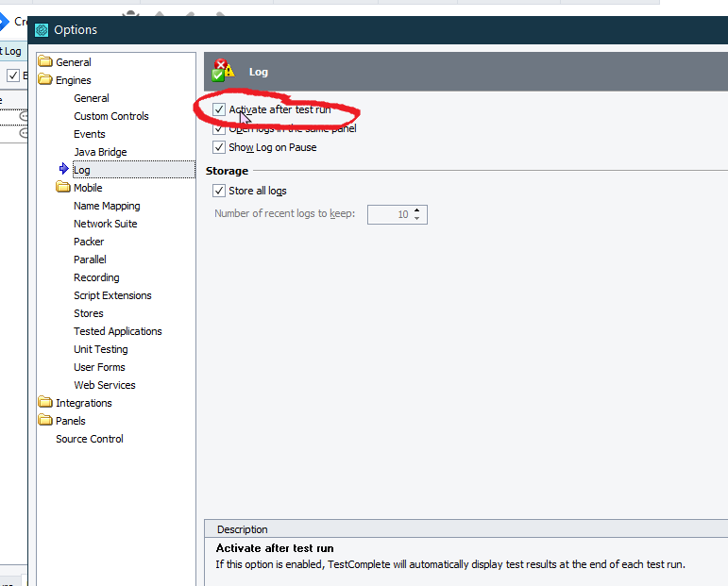728x586 pixels.
Task: Toggle Show Log on Pause checkbox
Action: point(219,147)
